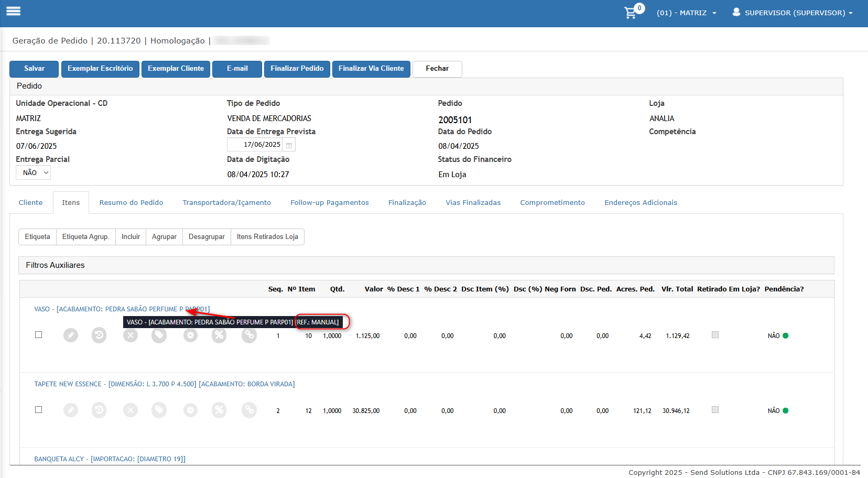Click the gear settings icon in TAPETE row

pos(191,410)
